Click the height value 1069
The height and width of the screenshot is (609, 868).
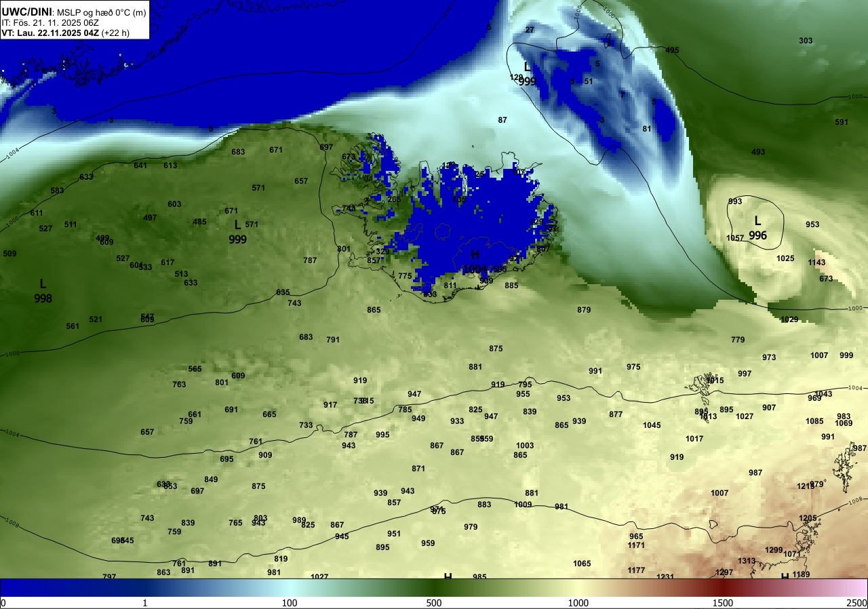[x=844, y=423]
